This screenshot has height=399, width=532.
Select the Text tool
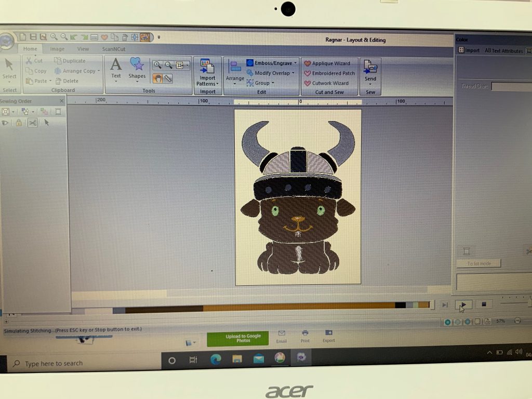(x=116, y=70)
